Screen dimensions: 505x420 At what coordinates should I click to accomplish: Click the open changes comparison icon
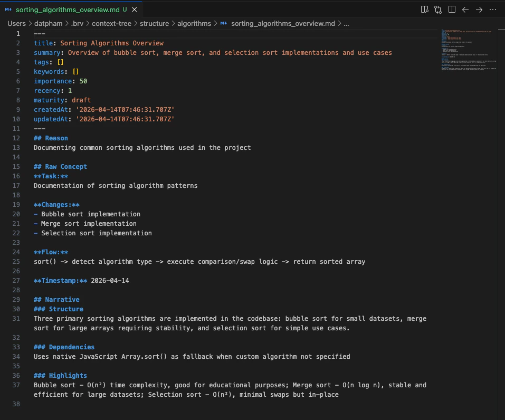click(439, 9)
